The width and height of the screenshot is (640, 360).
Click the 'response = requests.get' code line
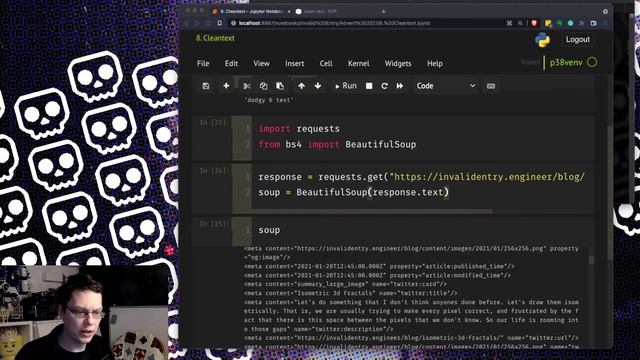(421, 177)
